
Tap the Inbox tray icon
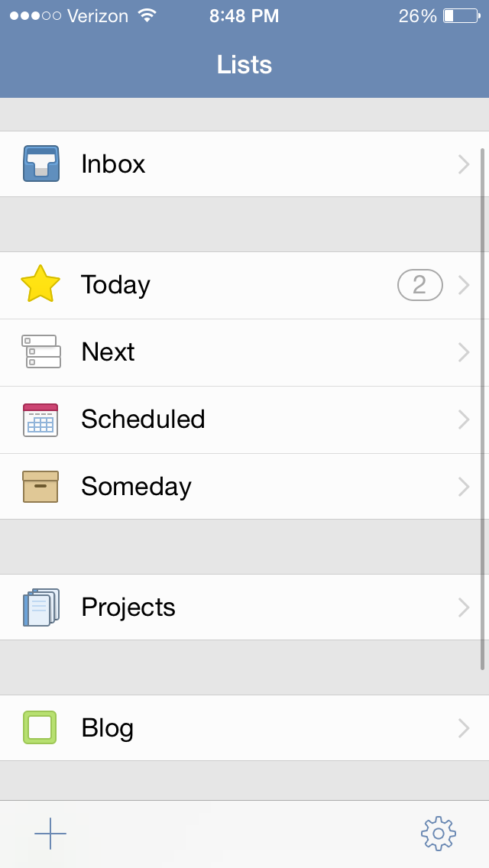40,164
